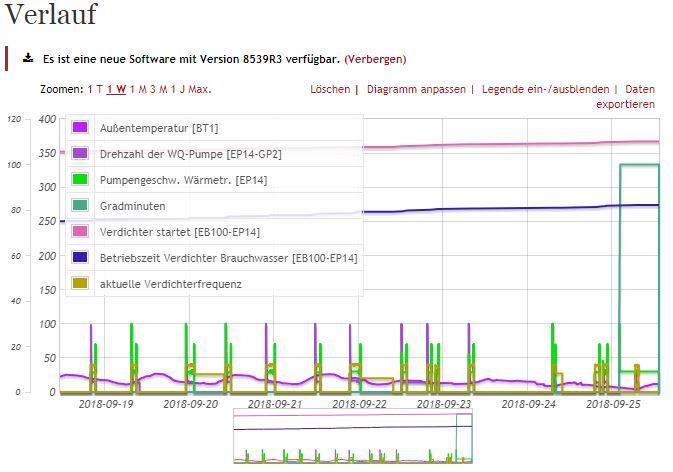673x472 pixels.
Task: Click the aktuelle Verdichterfrequenz olive swatch
Action: (80, 283)
